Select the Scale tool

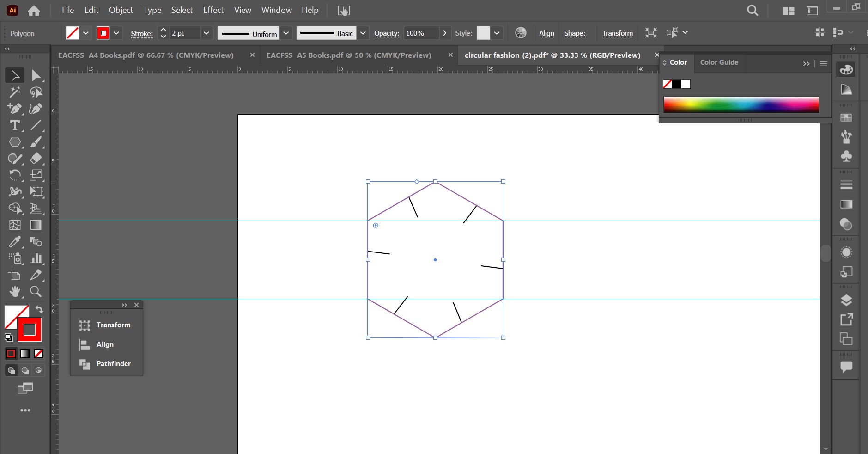click(x=36, y=175)
